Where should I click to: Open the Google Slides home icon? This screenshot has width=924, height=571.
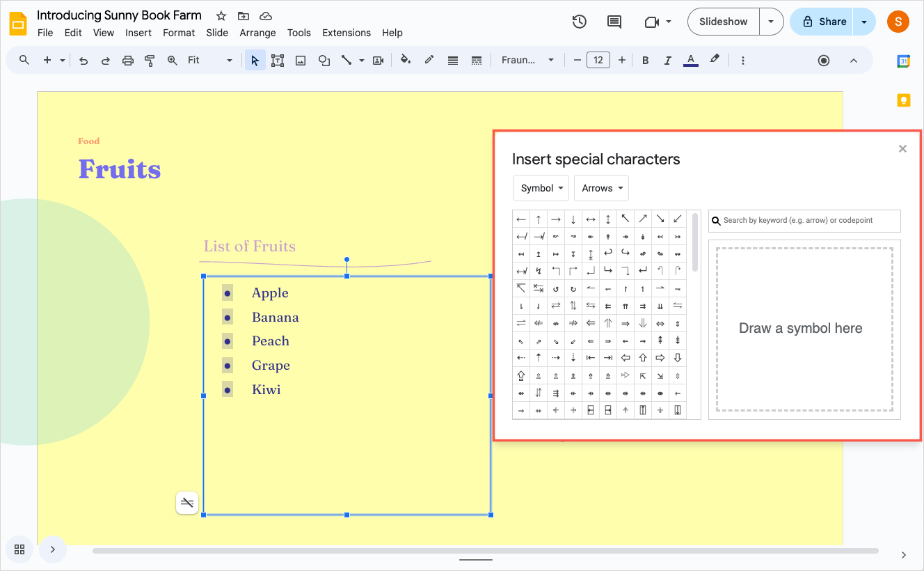click(x=18, y=23)
